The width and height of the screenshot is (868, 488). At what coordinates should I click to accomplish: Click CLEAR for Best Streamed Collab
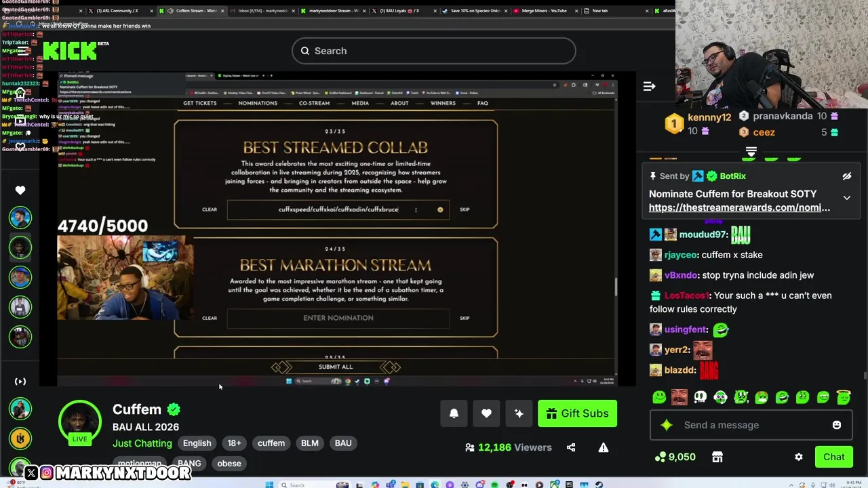click(210, 209)
